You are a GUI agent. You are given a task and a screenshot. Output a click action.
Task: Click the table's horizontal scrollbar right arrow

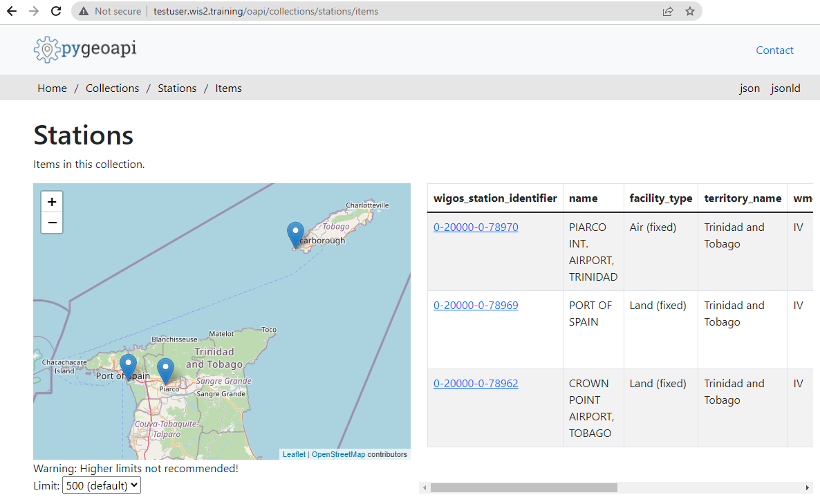click(808, 487)
